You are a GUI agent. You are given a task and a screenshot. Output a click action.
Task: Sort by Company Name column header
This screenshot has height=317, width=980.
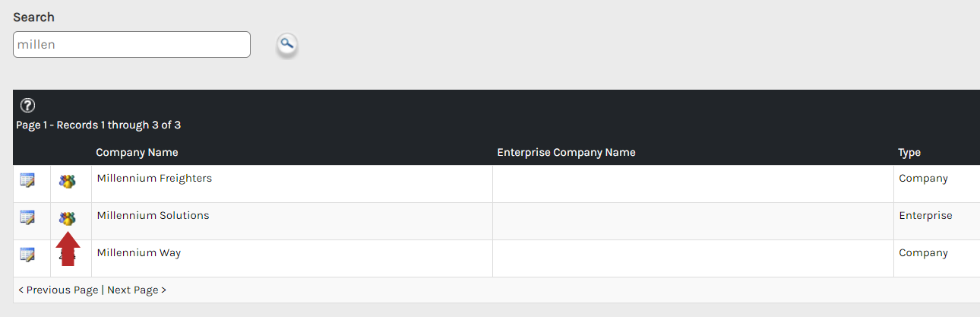[137, 152]
